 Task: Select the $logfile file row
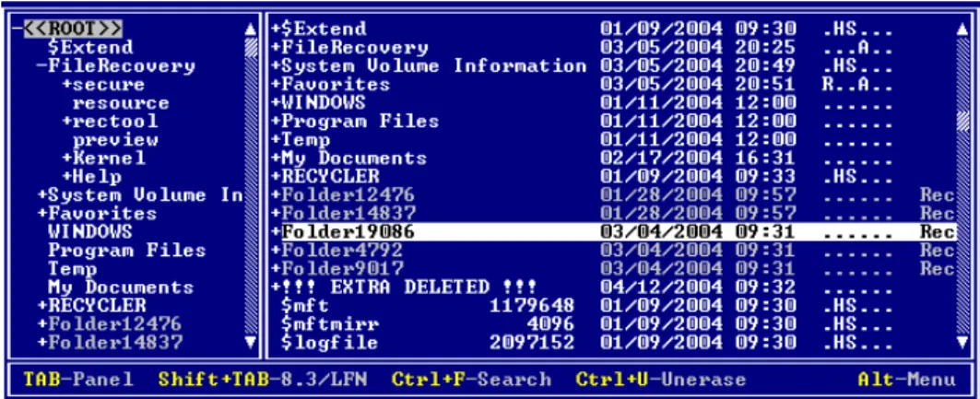(x=612, y=343)
